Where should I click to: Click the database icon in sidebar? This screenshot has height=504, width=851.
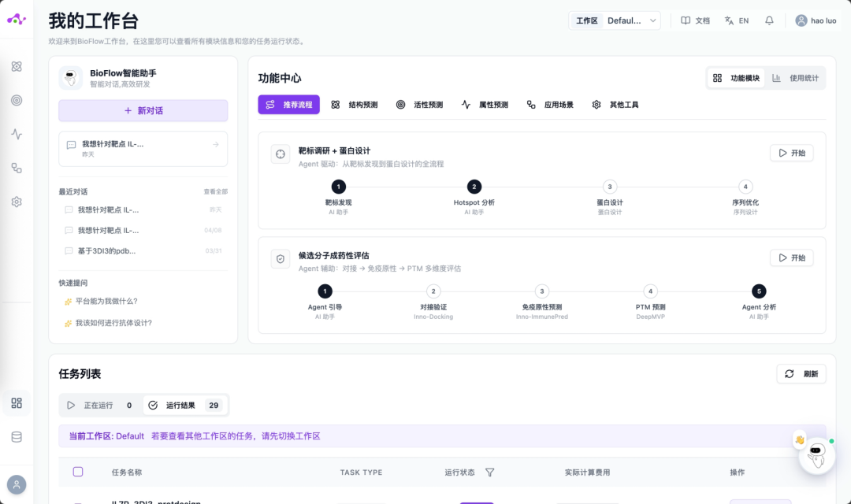(x=17, y=437)
